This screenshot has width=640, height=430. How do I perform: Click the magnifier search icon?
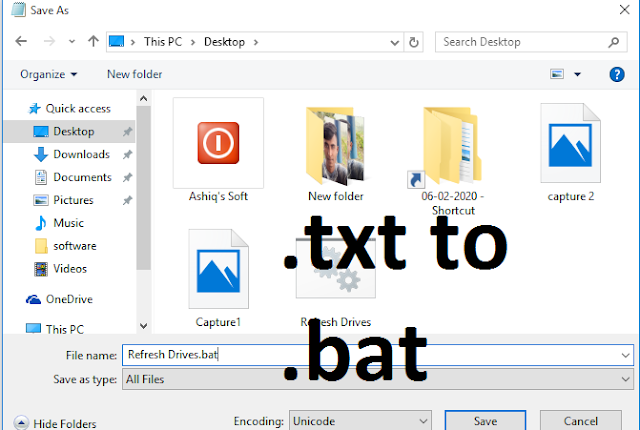click(x=613, y=42)
